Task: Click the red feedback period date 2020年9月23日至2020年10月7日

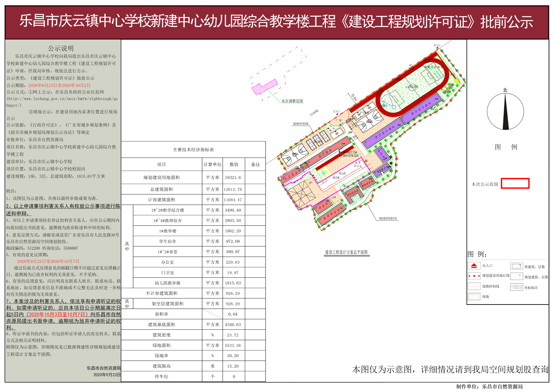Action: pyautogui.click(x=48, y=261)
